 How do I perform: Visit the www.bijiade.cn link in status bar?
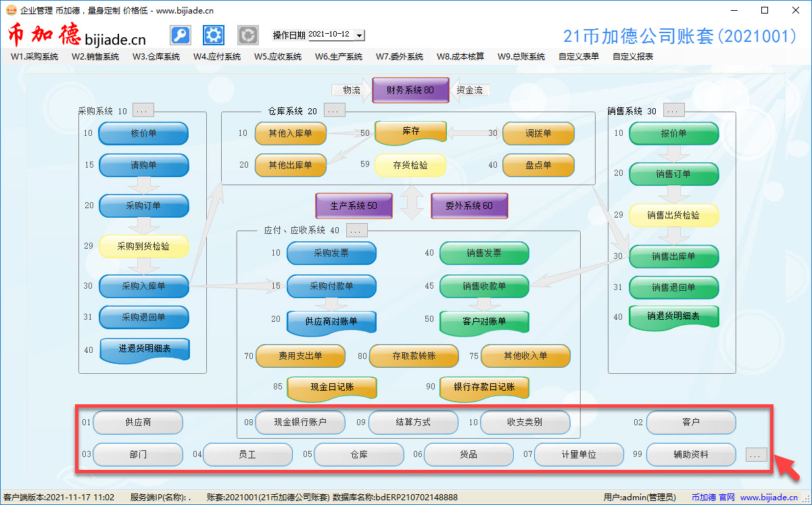click(x=769, y=498)
